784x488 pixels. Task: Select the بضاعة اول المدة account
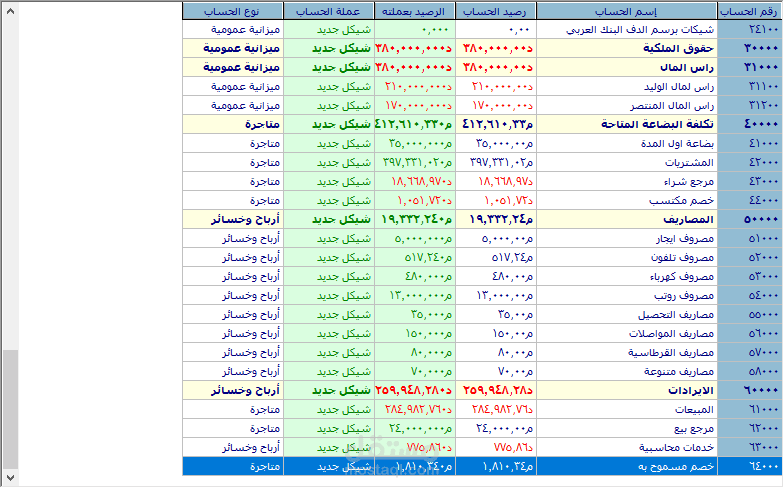click(x=626, y=144)
